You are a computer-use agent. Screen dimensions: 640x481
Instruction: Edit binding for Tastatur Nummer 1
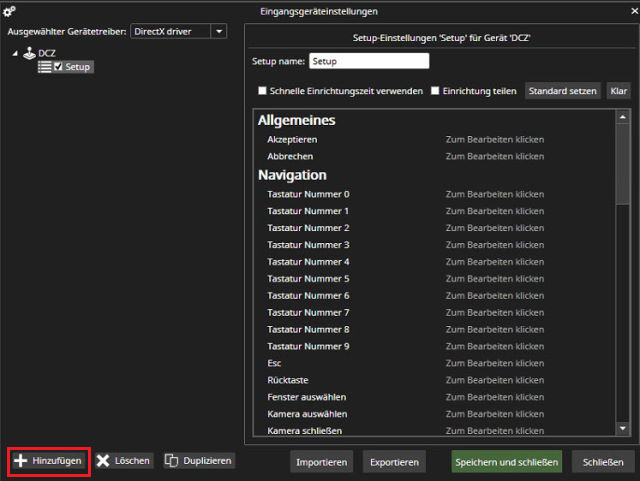click(495, 211)
